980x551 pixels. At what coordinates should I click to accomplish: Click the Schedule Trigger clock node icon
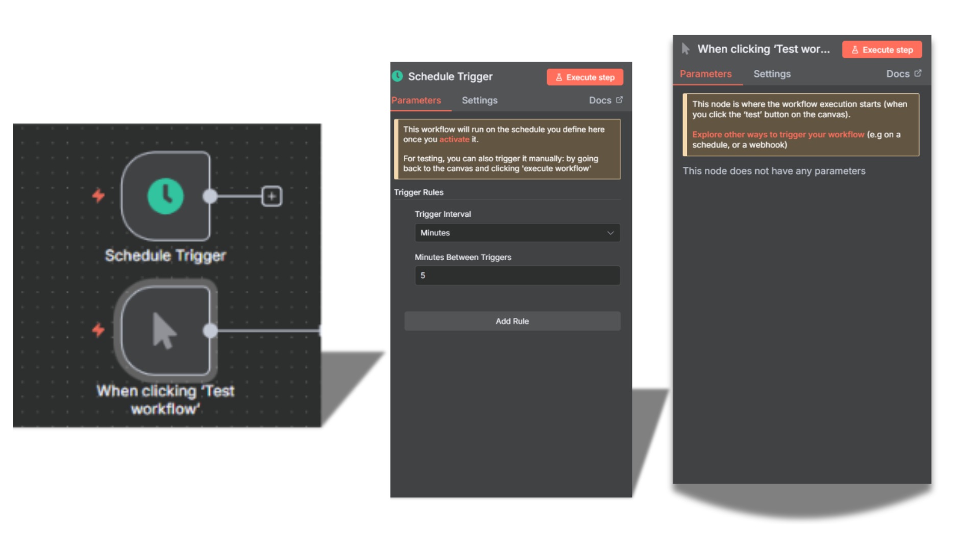coord(165,196)
